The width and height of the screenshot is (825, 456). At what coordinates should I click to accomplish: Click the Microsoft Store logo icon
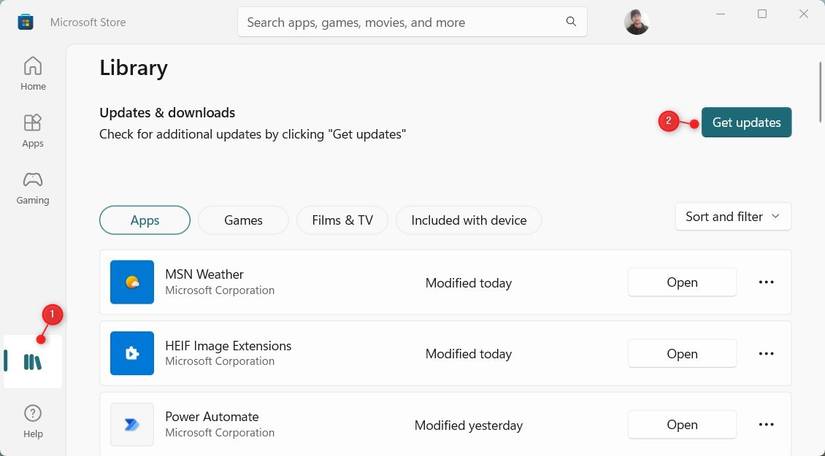coord(25,22)
